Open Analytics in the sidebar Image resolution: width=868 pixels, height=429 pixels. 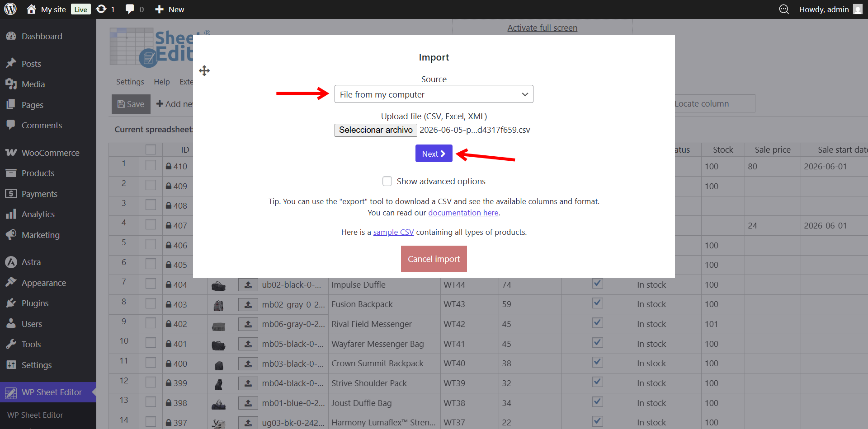click(38, 214)
